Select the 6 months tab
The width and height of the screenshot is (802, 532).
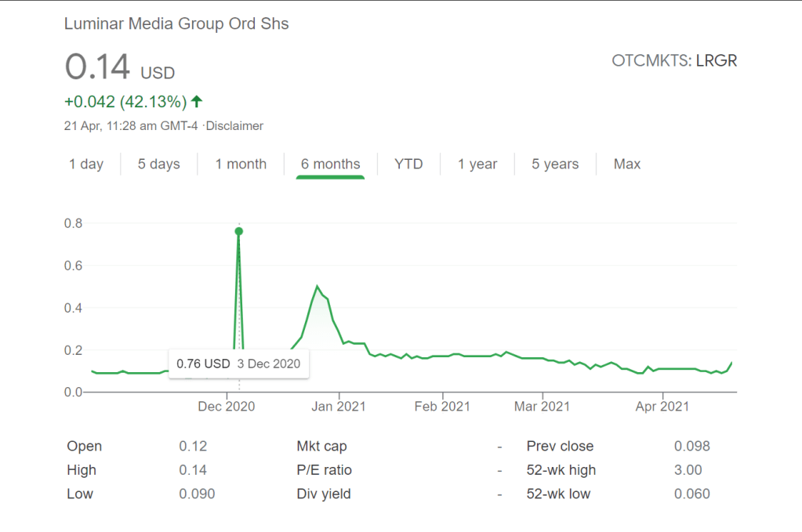point(330,164)
